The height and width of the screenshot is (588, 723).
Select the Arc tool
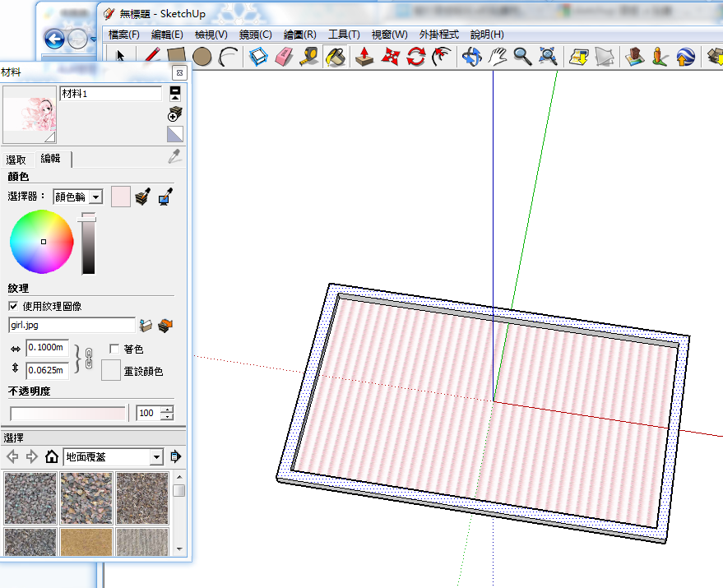click(x=228, y=57)
